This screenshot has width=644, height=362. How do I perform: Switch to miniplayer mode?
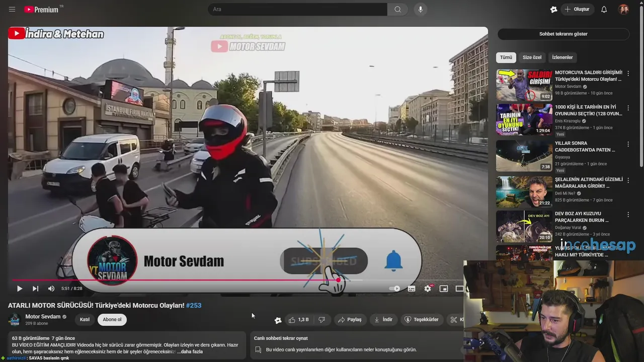pyautogui.click(x=444, y=289)
